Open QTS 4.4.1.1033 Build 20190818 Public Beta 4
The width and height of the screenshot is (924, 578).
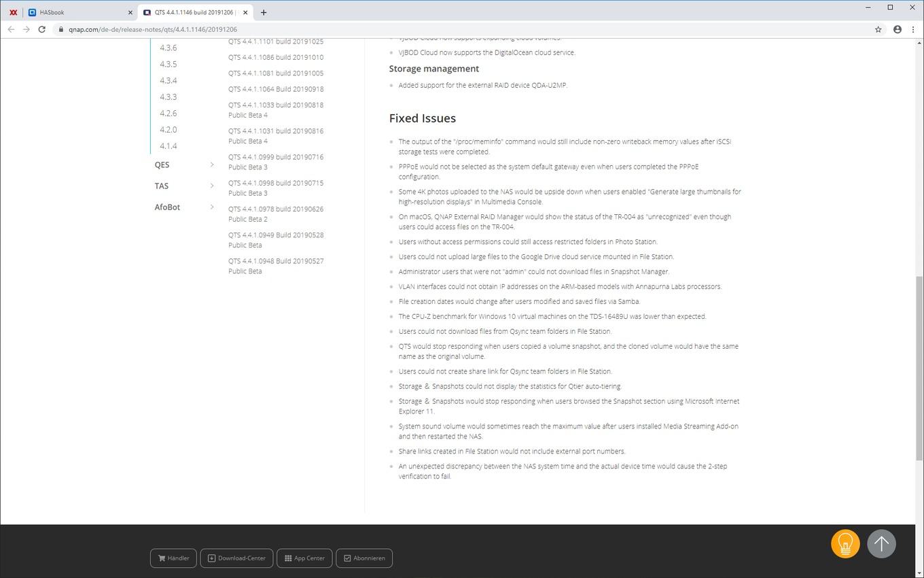coord(276,109)
